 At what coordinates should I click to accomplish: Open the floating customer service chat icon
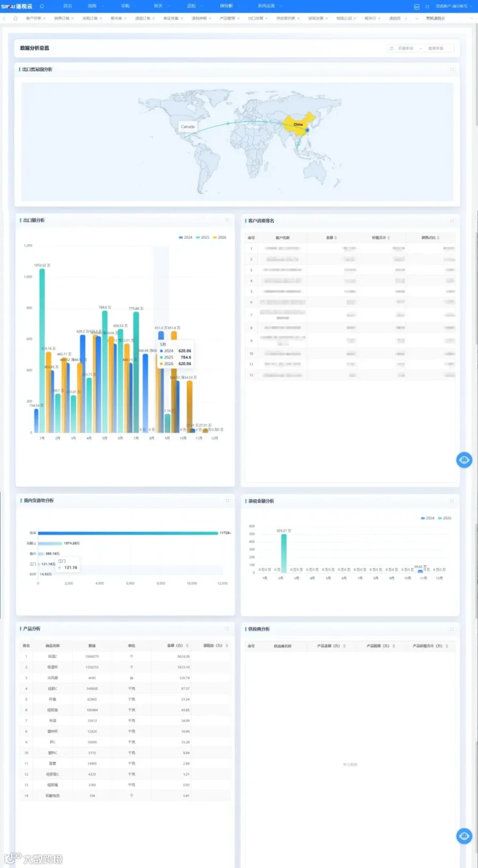pos(464,460)
